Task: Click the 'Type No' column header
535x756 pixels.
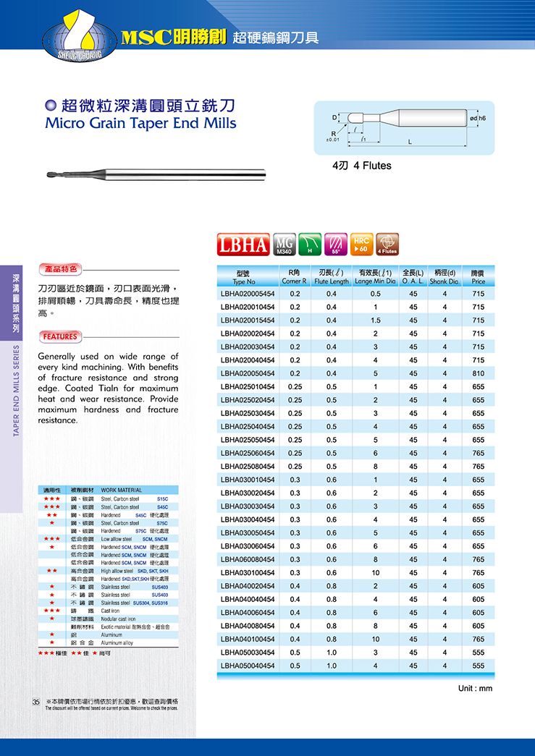Action: point(244,281)
